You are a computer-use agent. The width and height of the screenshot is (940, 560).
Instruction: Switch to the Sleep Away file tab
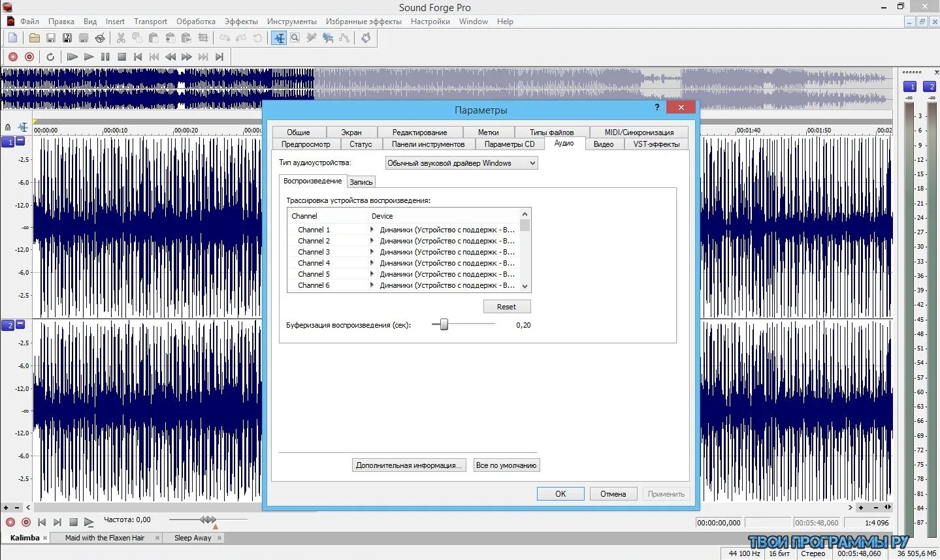(193, 538)
